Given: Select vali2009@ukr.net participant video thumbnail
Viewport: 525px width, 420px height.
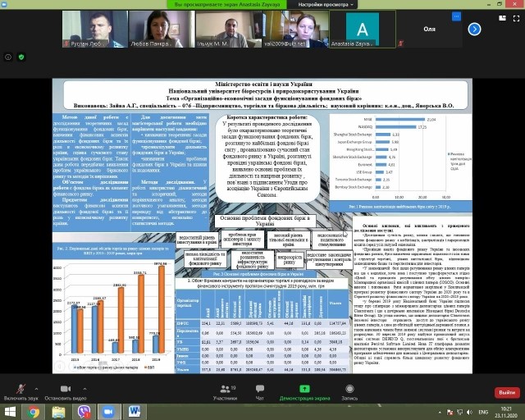Looking at the screenshot, I should click(x=295, y=30).
